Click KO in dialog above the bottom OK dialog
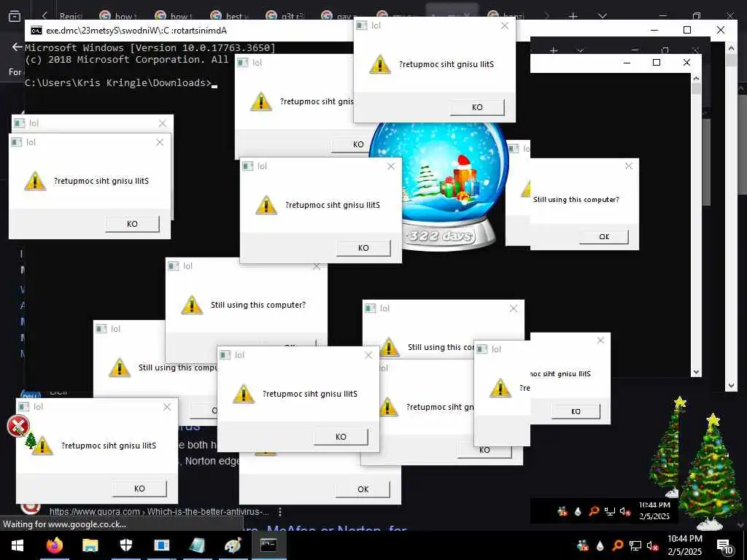This screenshot has height=560, width=747. pos(341,437)
